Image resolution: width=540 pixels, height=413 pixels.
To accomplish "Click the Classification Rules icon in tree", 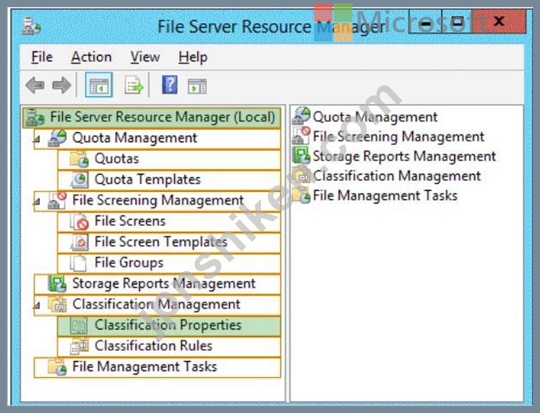I will tap(79, 346).
